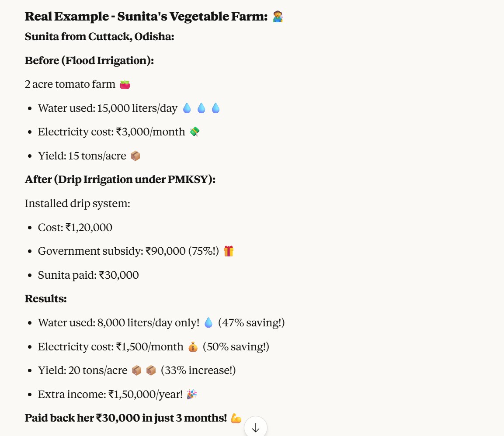Click the party popper emoji after extra income
This screenshot has height=436, width=504.
point(192,394)
